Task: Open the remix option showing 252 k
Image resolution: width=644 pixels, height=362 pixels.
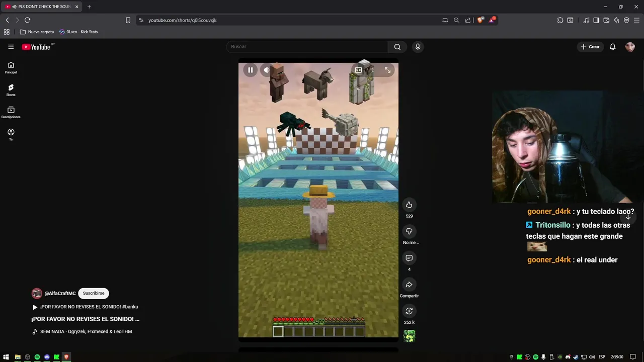Action: tap(409, 311)
